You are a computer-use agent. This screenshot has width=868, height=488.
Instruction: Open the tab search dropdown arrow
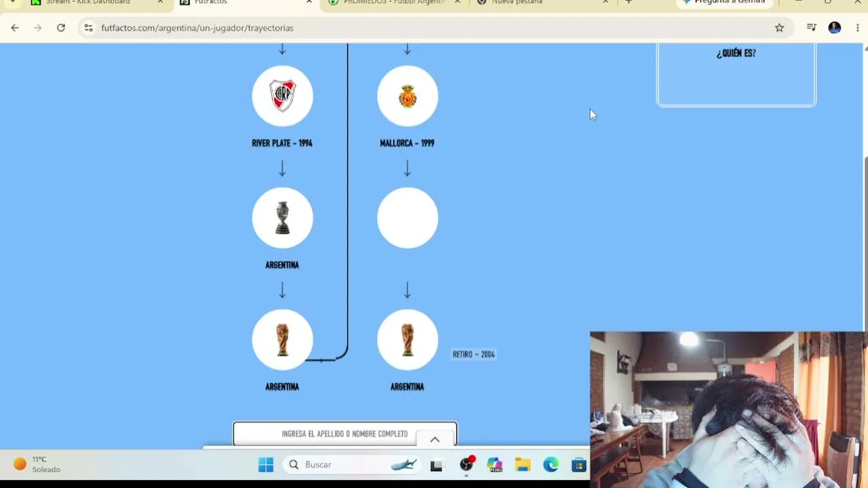pos(12,2)
